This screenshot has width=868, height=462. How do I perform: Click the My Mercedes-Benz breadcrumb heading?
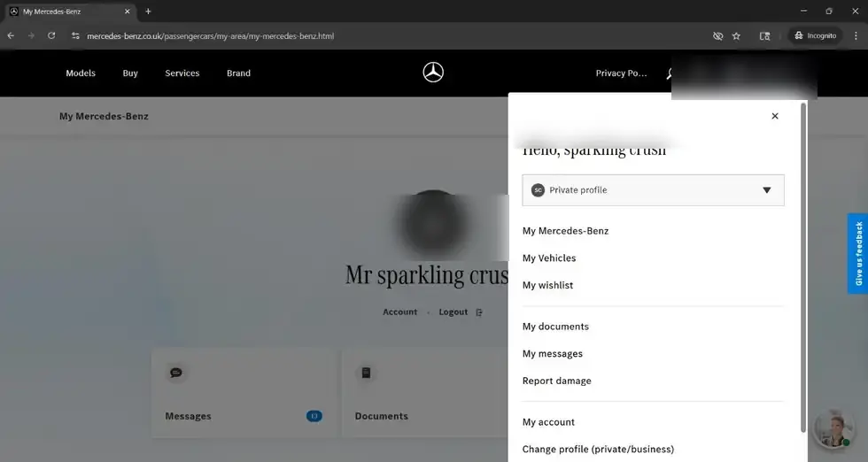[x=104, y=116]
